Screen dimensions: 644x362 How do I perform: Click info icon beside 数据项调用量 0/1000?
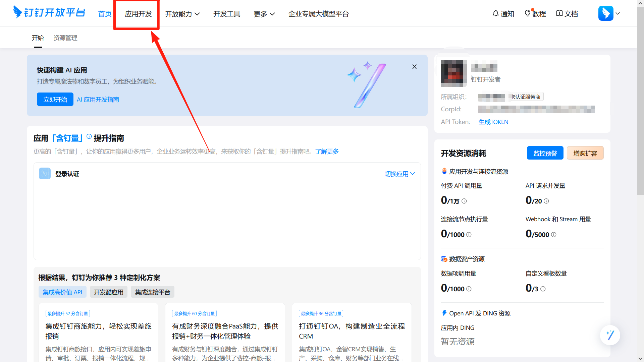469,289
